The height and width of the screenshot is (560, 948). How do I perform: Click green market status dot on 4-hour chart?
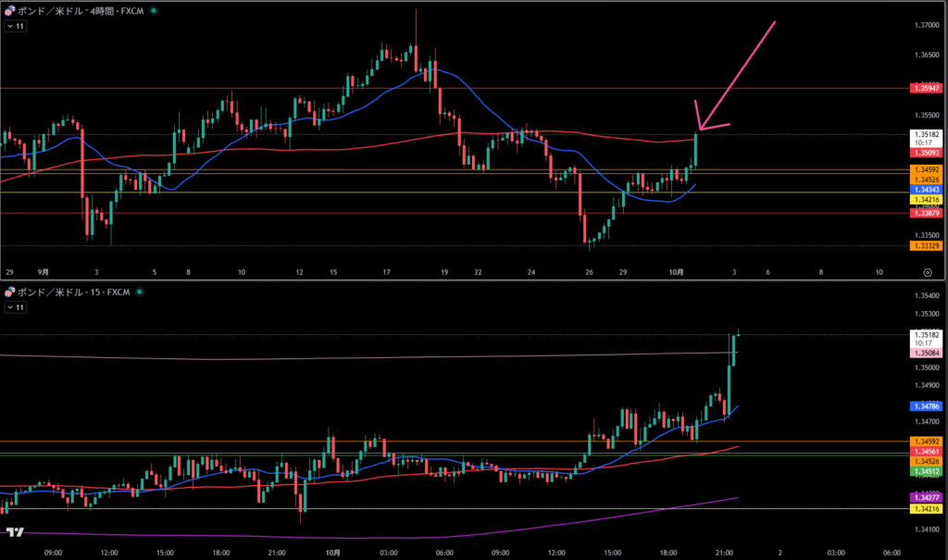[x=153, y=10]
